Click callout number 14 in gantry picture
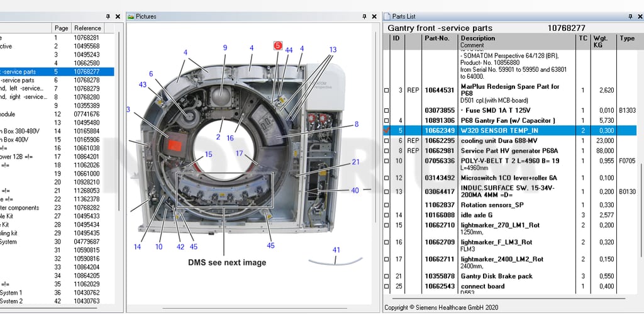 [137, 247]
